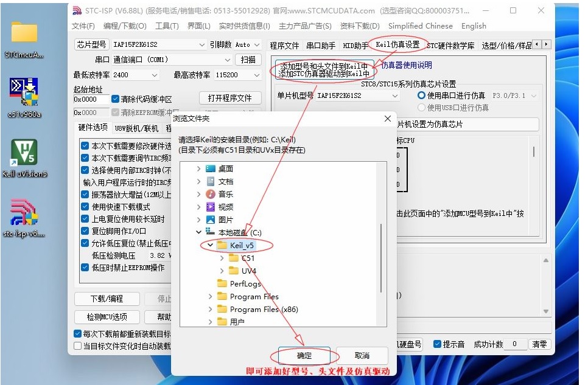Open the 界面(L) menu

[x=199, y=26]
